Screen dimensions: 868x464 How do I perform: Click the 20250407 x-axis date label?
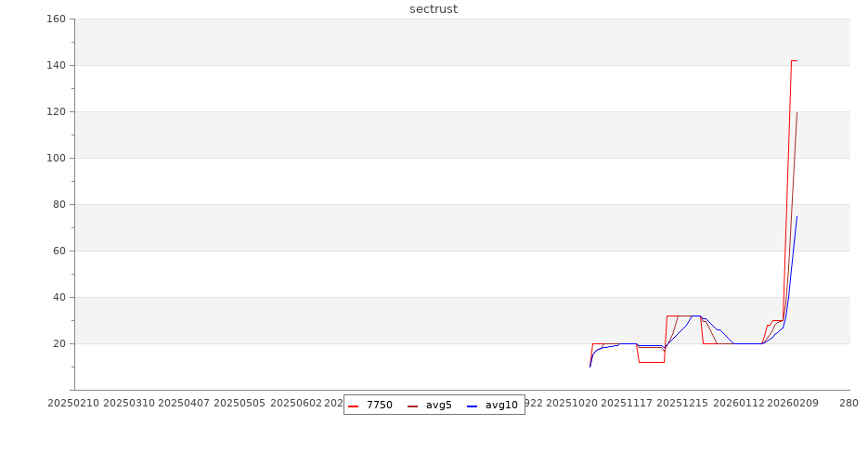click(x=184, y=403)
